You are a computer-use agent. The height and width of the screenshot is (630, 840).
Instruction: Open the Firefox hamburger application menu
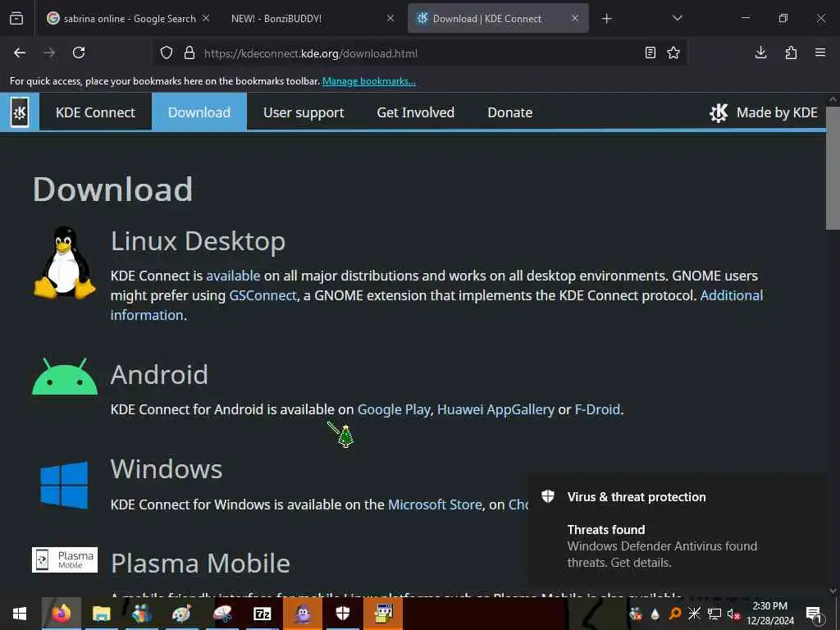point(820,52)
